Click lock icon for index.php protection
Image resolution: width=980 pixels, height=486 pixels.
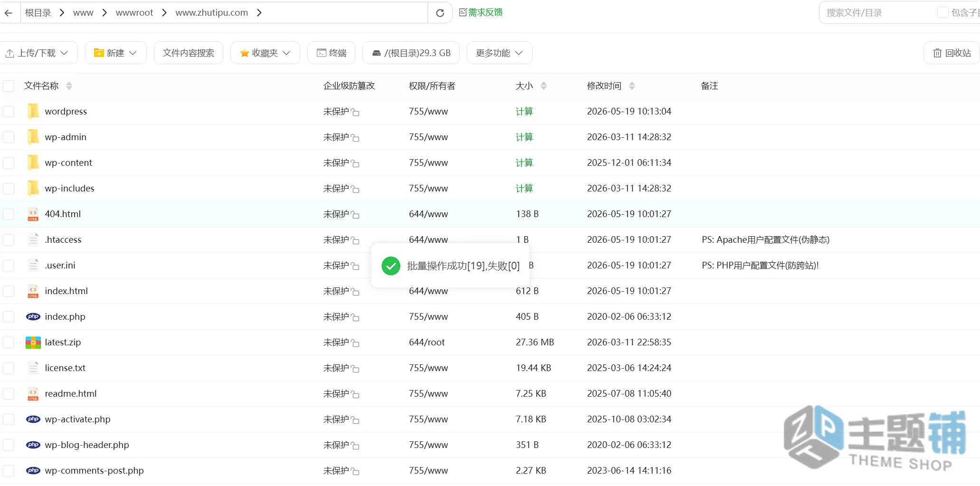click(x=355, y=317)
